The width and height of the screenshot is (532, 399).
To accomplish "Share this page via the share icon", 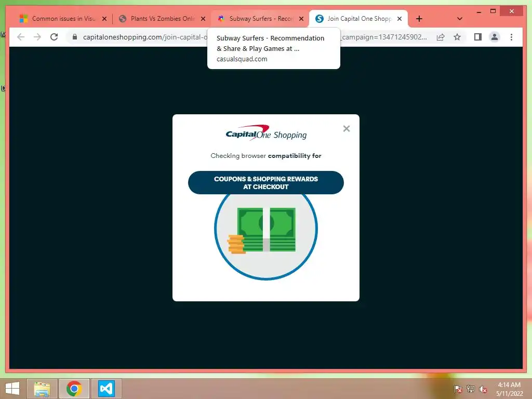I will tap(441, 37).
